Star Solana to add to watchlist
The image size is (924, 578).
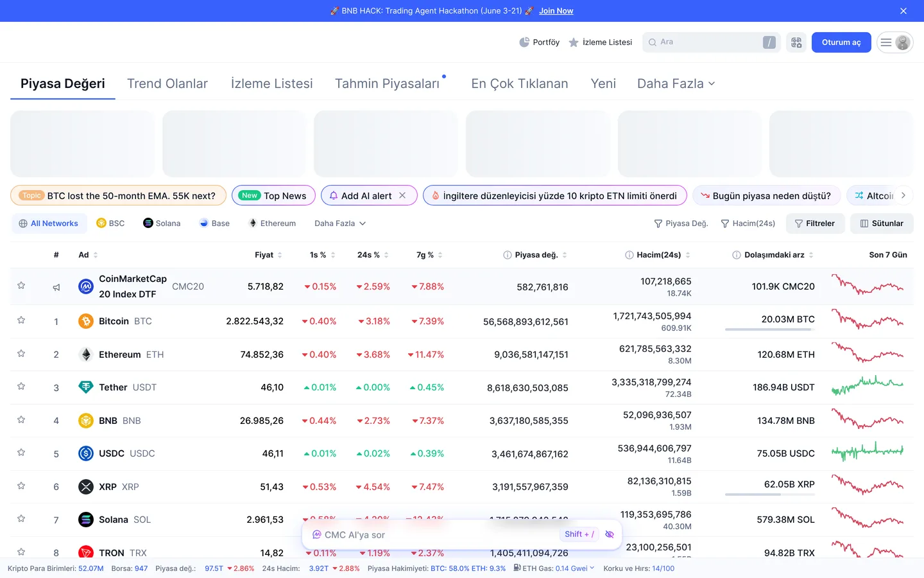(x=21, y=518)
